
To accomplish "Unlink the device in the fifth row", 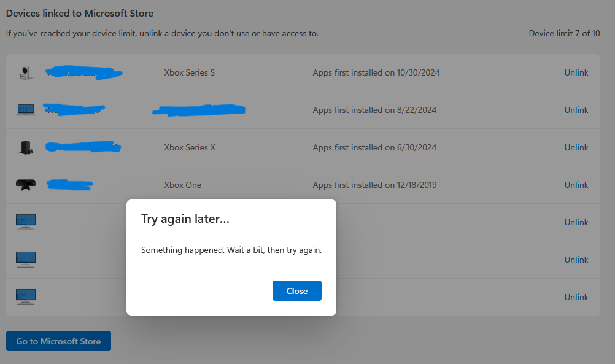I will (x=576, y=222).
